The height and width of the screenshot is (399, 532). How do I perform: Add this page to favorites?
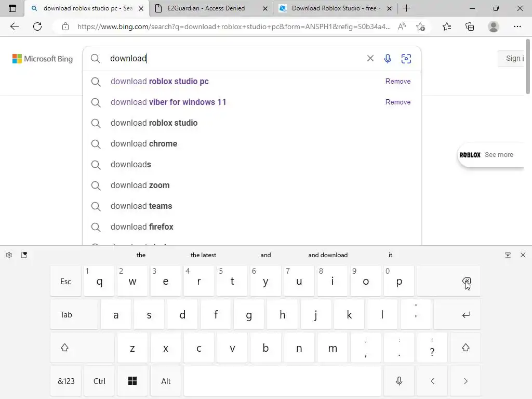point(420,26)
